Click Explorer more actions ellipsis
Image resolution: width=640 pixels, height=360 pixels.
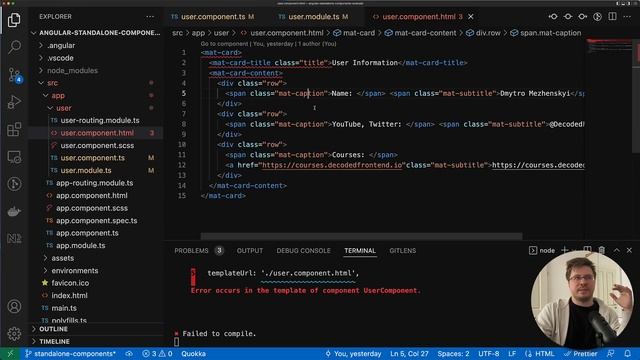point(150,17)
